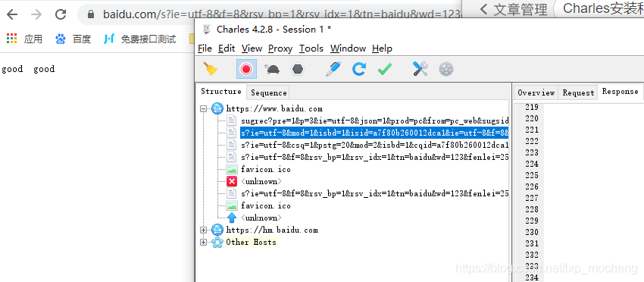
Task: Select the highlighted s?ie=utf-8&mod=1 request row
Action: [374, 133]
